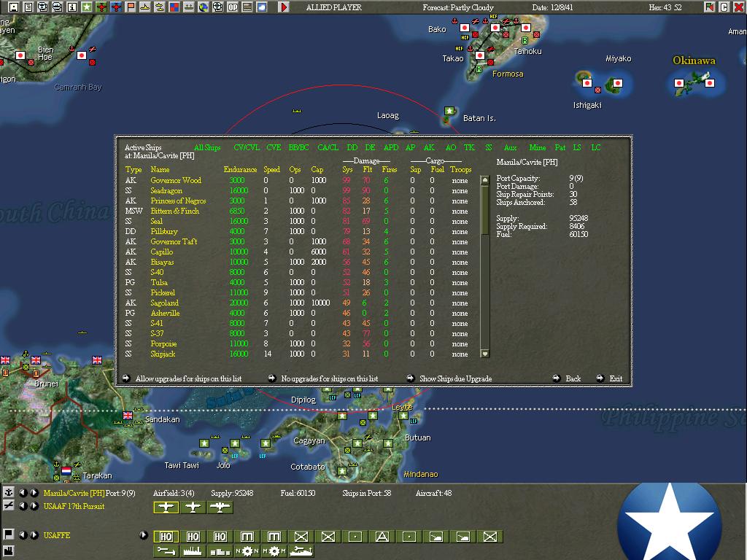Open the document list toolbar icon

point(28,7)
